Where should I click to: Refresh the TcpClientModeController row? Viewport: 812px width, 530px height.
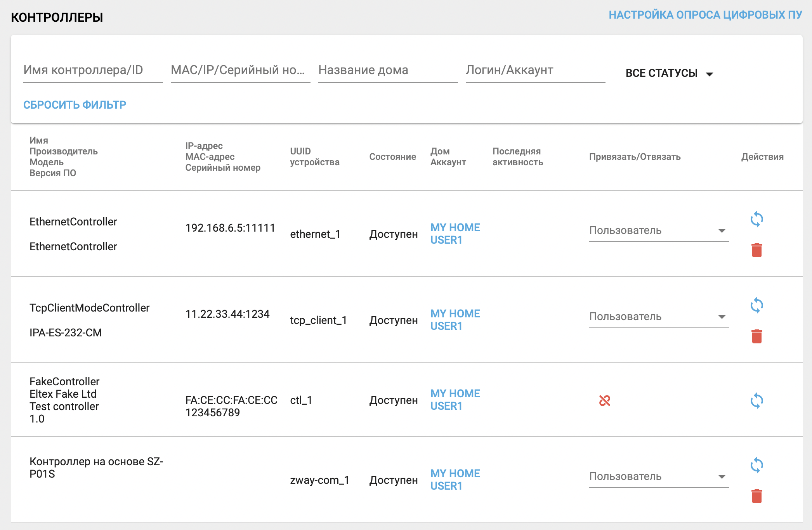pos(756,305)
